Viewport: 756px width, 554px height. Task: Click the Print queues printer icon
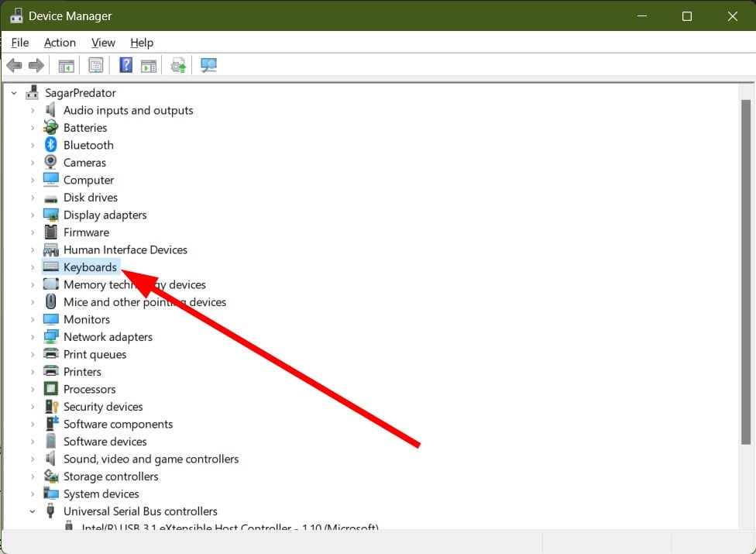50,353
